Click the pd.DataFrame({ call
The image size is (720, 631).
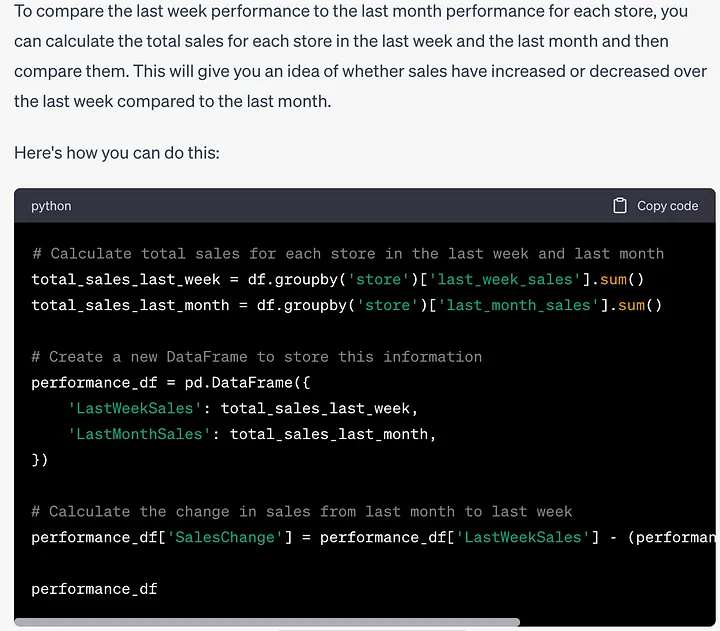point(248,383)
